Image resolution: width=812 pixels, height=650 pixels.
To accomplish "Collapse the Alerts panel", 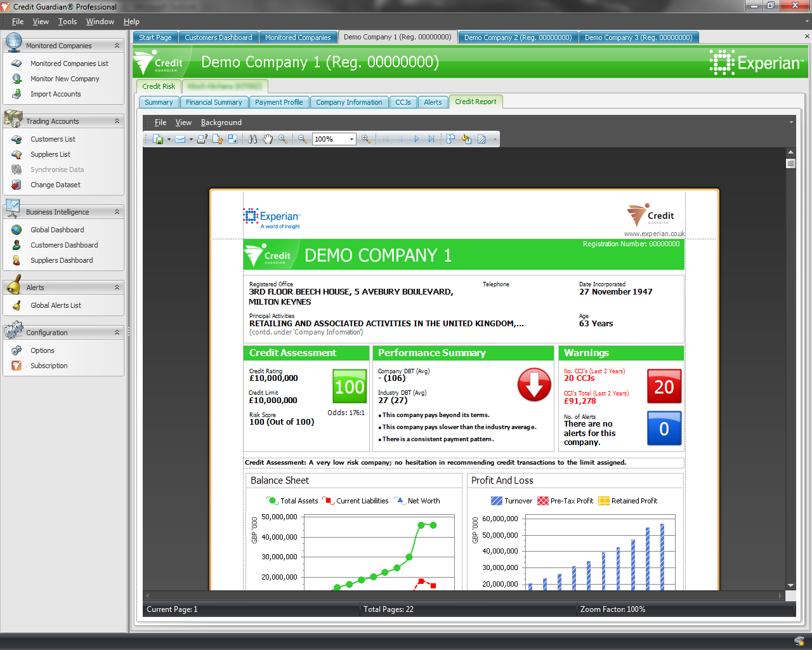I will (x=117, y=288).
